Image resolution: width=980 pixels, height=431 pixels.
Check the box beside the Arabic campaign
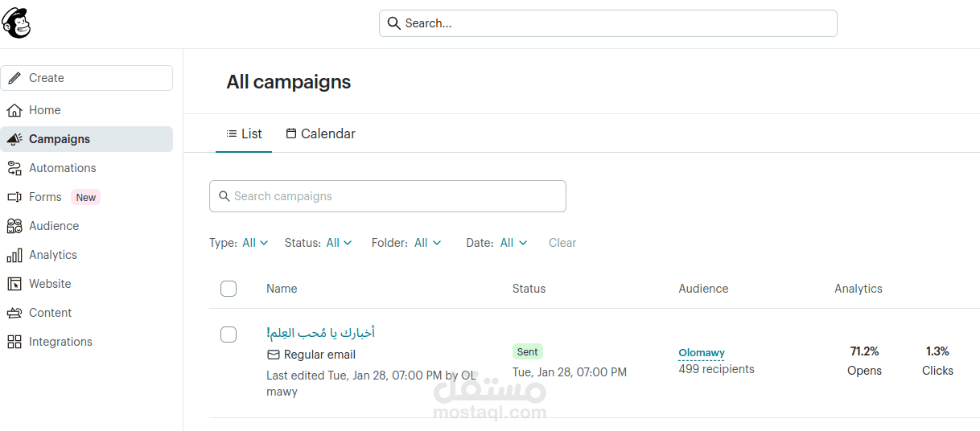coord(229,335)
